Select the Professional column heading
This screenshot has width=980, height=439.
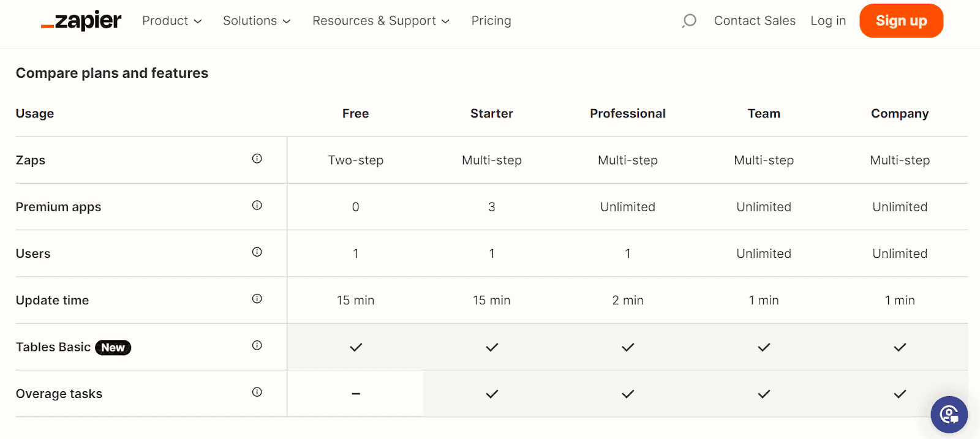click(628, 114)
